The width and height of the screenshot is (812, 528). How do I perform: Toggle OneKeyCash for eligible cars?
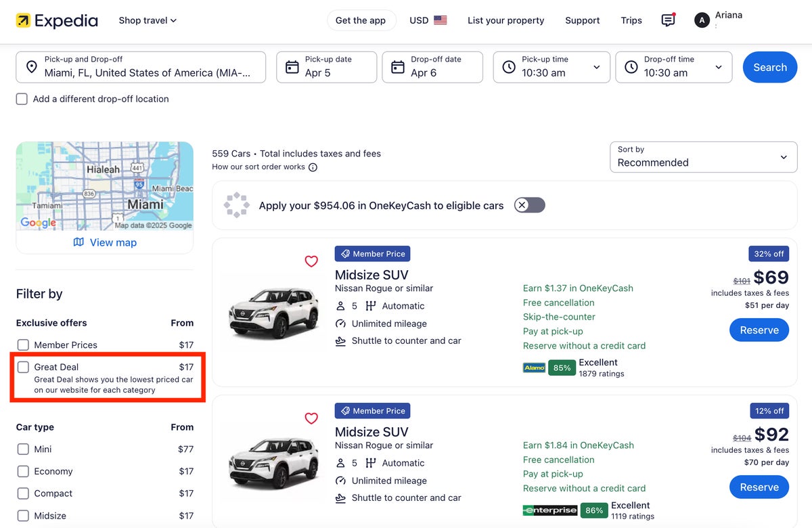(529, 205)
